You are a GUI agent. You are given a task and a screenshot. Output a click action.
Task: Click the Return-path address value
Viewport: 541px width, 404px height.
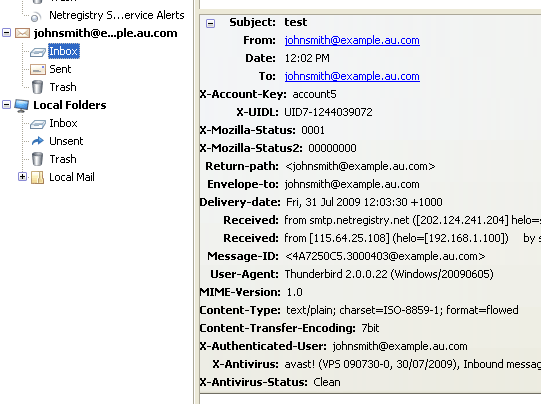[360, 166]
